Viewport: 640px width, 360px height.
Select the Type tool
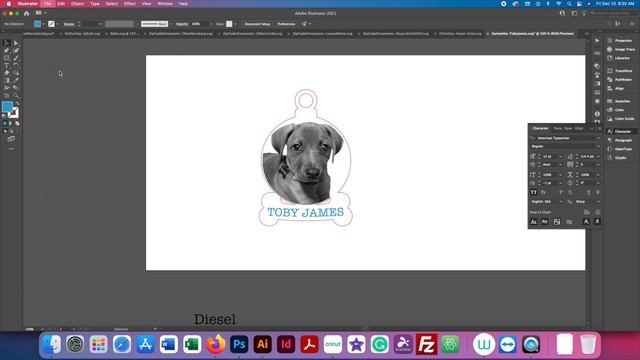7,65
